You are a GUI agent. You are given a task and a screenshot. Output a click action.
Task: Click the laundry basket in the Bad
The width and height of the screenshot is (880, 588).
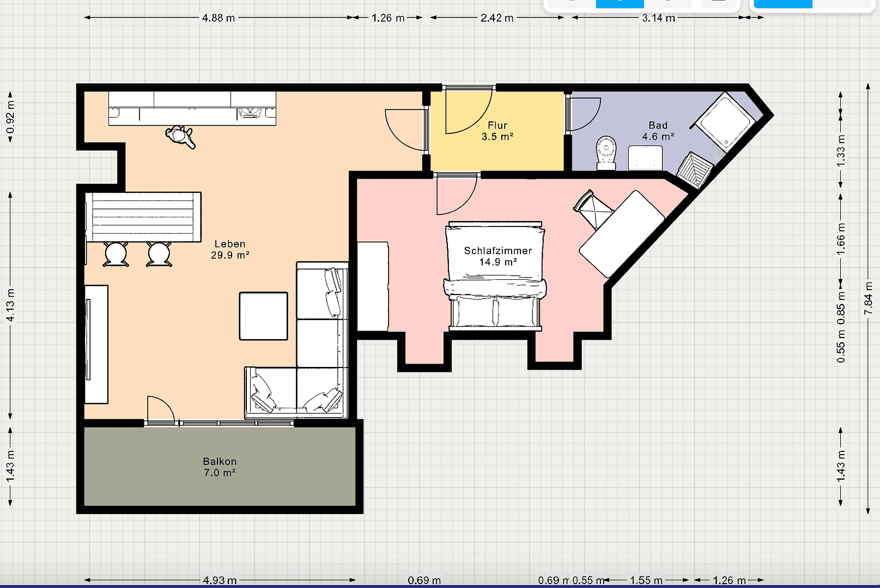tap(695, 169)
